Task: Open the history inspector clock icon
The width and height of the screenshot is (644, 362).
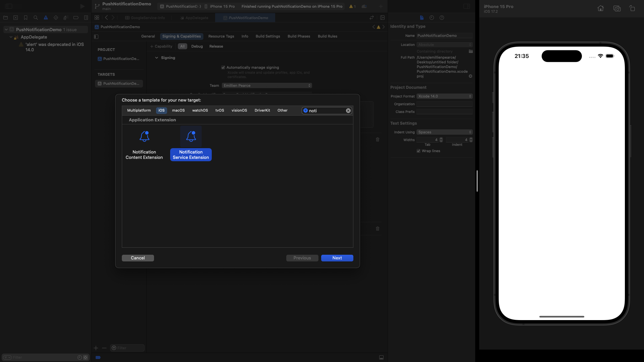Action: (432, 18)
